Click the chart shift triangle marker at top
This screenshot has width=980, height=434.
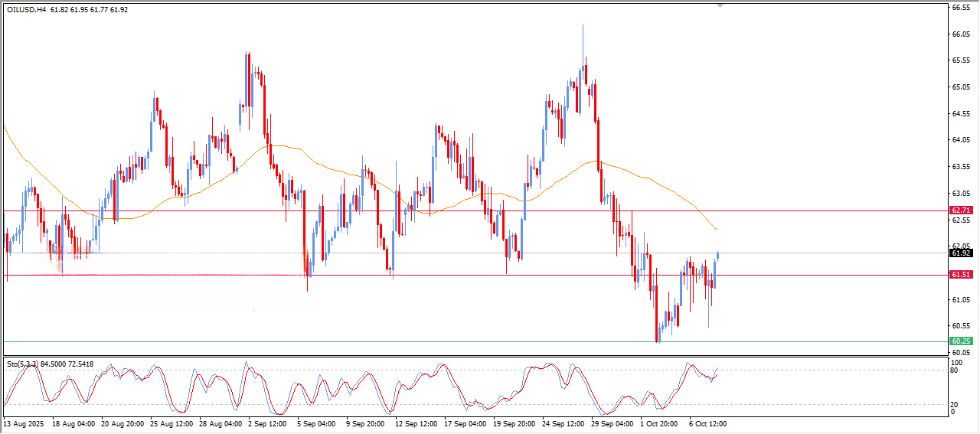point(719,5)
